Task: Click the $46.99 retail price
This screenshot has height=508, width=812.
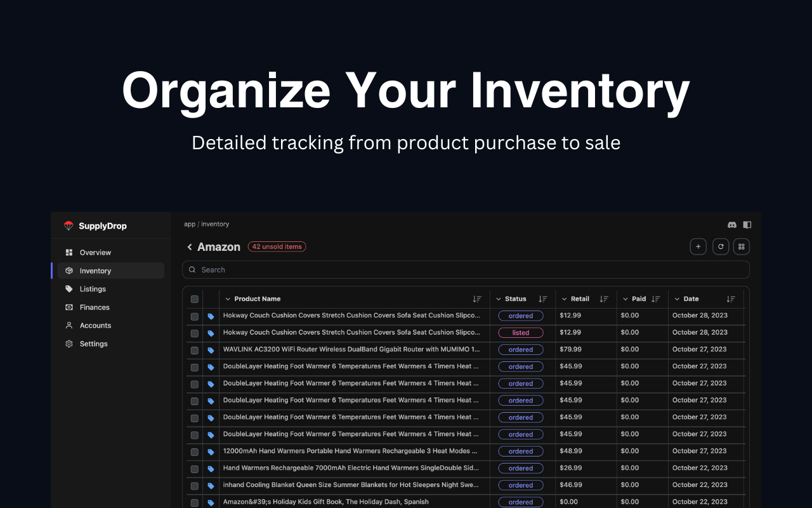Action: point(571,485)
